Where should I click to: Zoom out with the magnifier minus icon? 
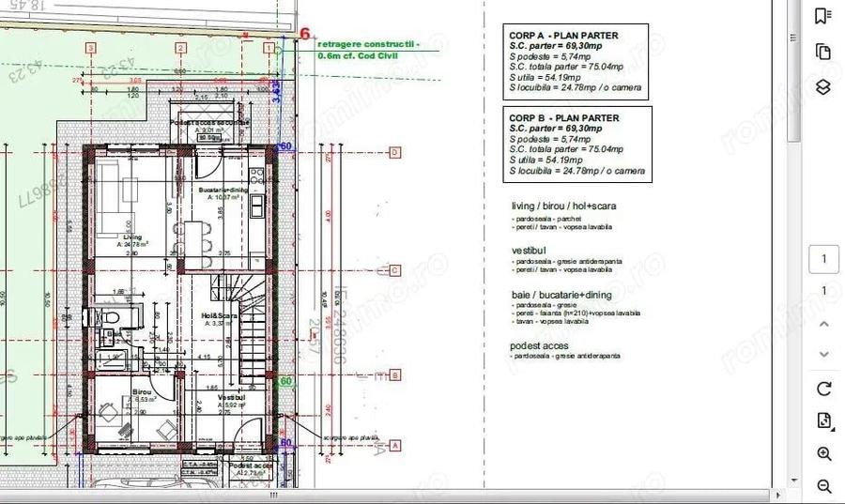(823, 486)
